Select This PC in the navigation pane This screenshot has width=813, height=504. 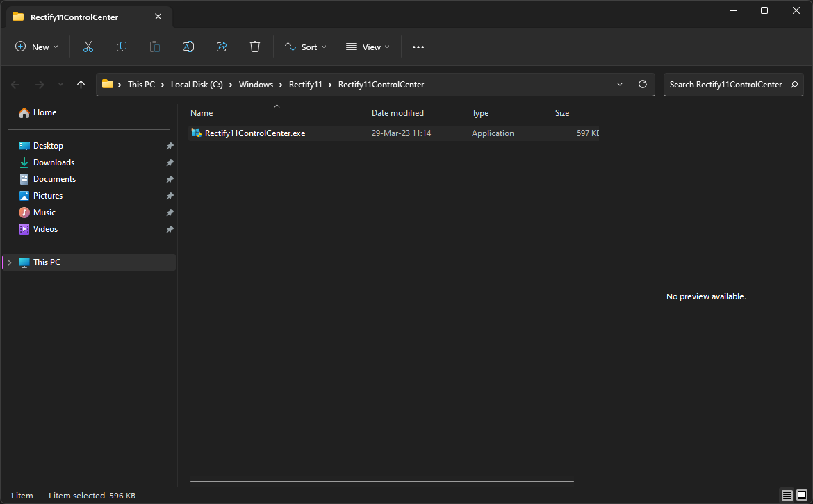click(x=89, y=262)
